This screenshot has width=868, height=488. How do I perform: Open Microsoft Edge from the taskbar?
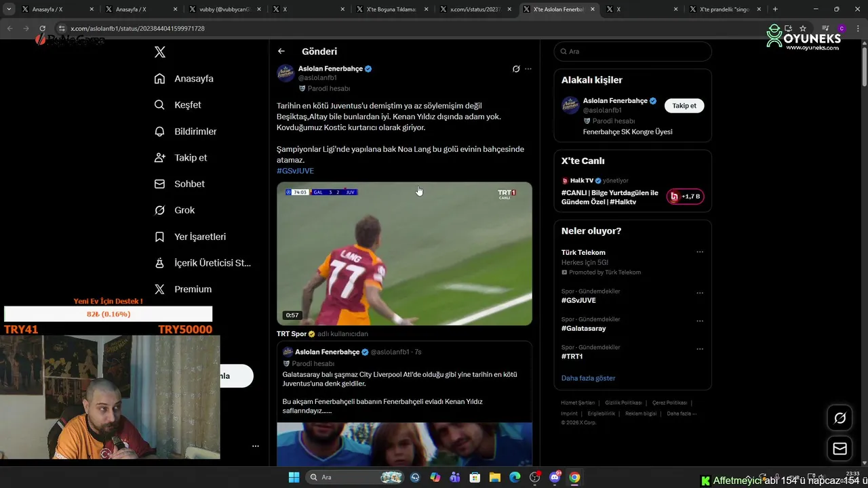[x=515, y=477]
